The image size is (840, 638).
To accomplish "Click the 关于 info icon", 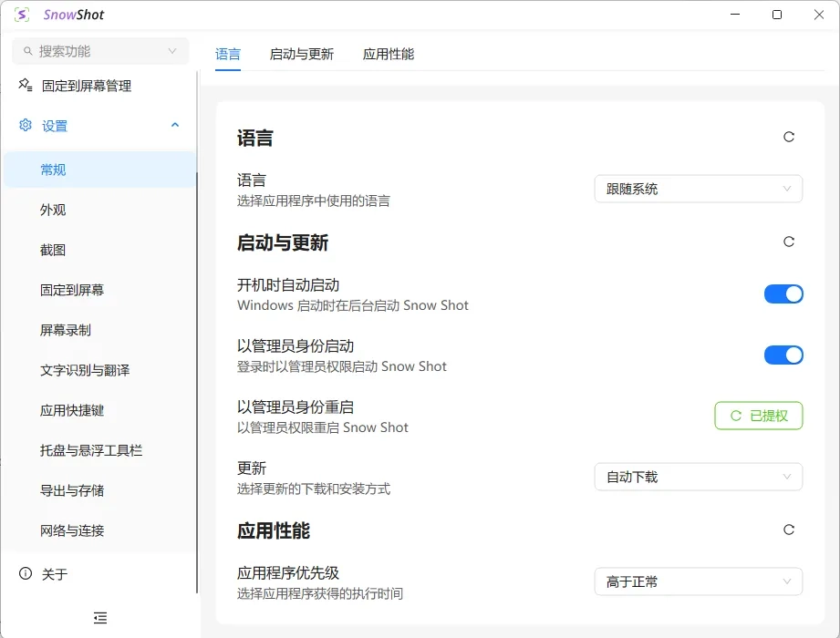I will tap(26, 574).
